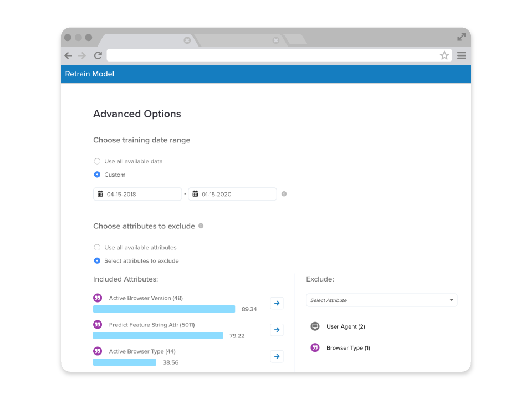
Task: Exclude Predict Feature String Attr via arrow
Action: 277,330
